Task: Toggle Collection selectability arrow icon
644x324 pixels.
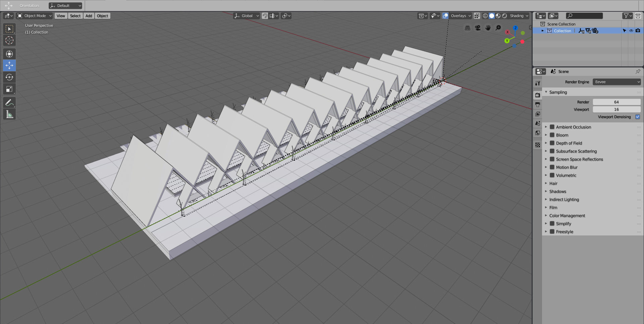Action: 624,31
